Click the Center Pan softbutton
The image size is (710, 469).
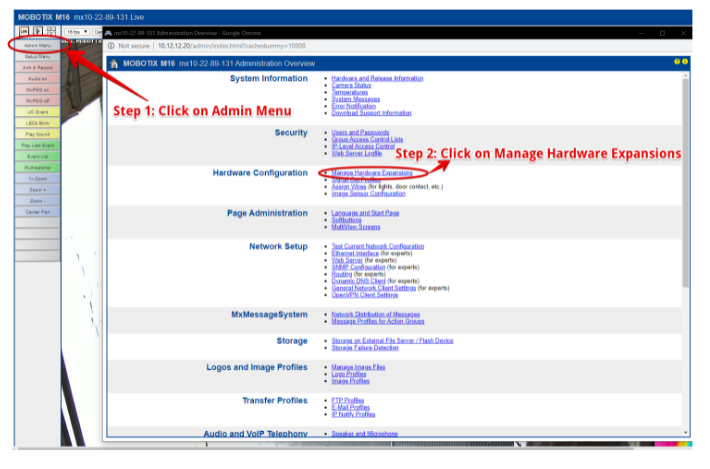(x=38, y=212)
